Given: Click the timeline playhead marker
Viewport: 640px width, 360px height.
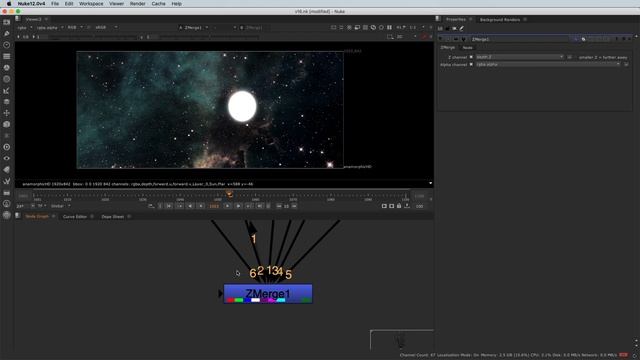Looking at the screenshot, I should click(x=230, y=195).
